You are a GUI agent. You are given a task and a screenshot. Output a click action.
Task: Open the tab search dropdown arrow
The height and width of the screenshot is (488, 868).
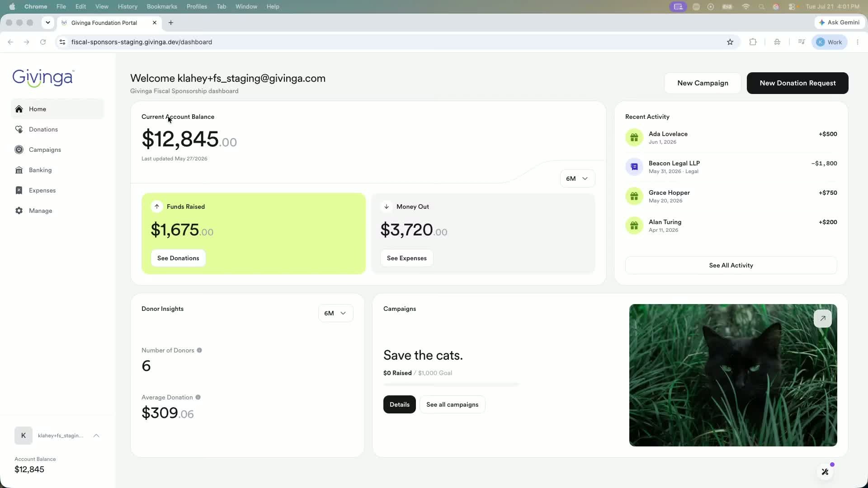47,23
